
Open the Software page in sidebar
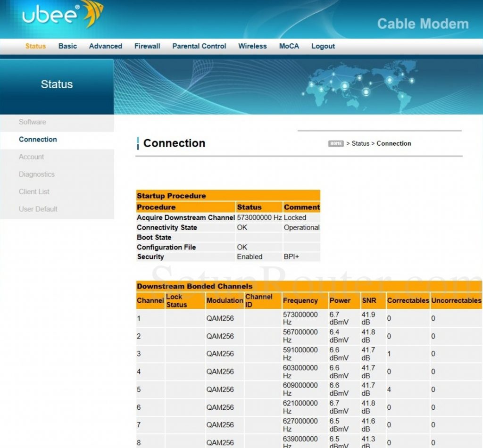[x=33, y=122]
